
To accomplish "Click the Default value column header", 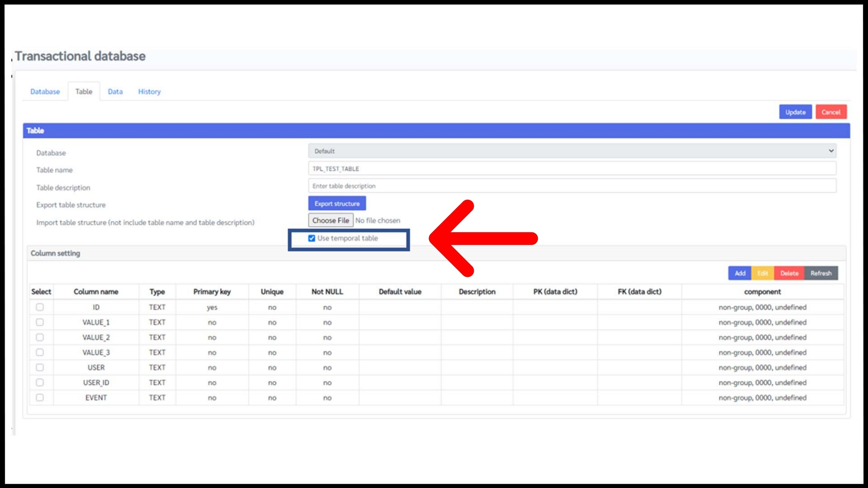I will point(400,292).
